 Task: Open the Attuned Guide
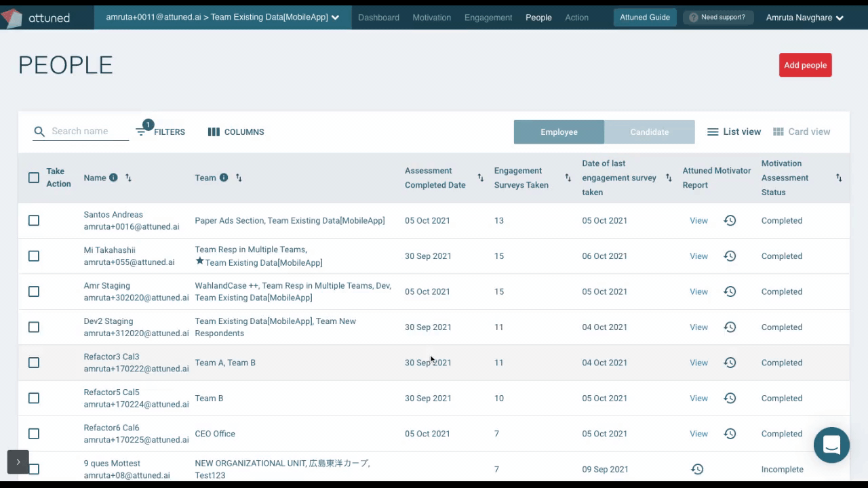click(x=645, y=18)
